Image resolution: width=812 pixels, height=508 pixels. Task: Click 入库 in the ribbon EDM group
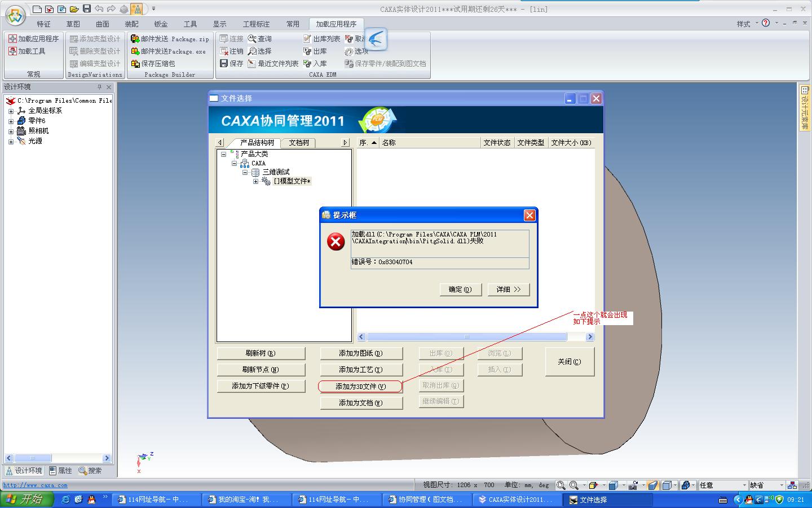coord(315,64)
